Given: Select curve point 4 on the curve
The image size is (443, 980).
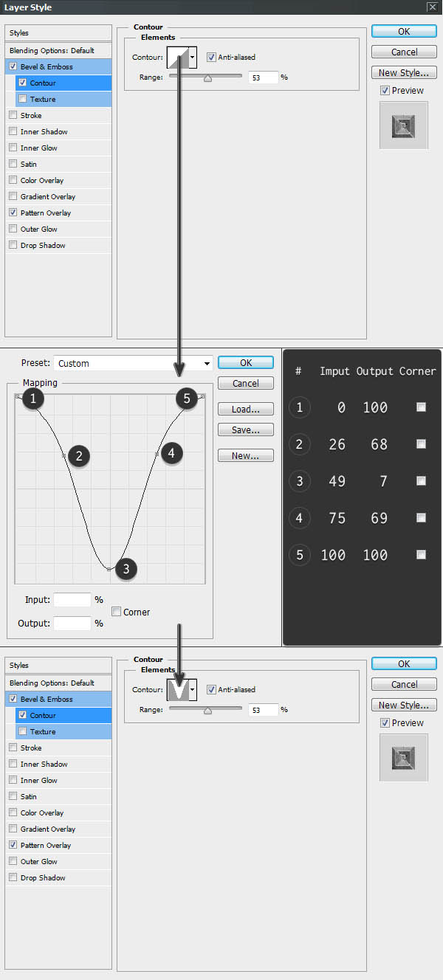Looking at the screenshot, I should click(157, 453).
